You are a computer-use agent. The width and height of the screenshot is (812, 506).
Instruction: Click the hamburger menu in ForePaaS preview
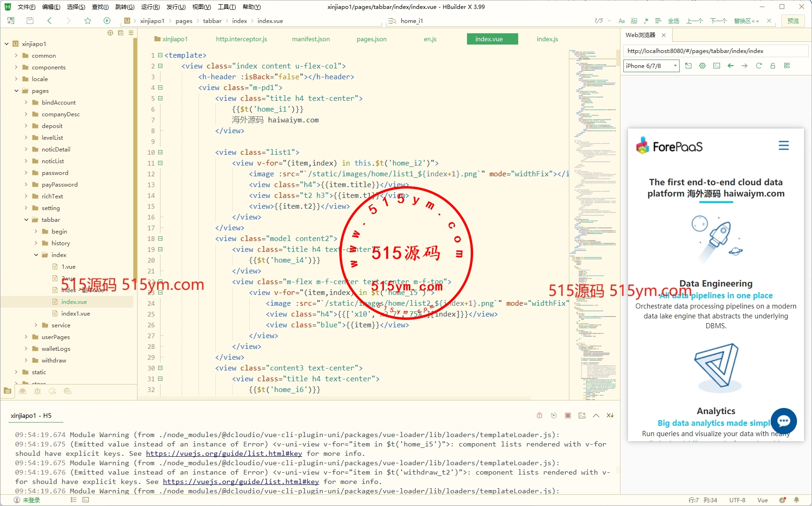click(x=783, y=146)
